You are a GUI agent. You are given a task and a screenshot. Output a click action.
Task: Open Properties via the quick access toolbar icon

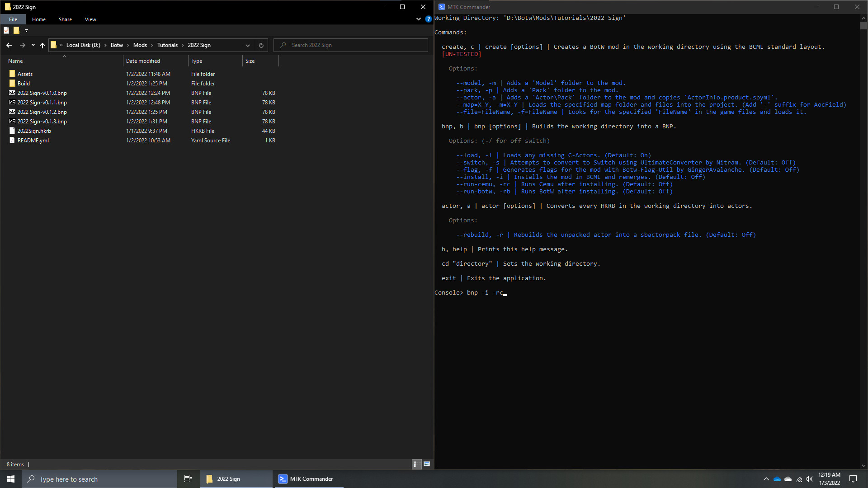(6, 30)
